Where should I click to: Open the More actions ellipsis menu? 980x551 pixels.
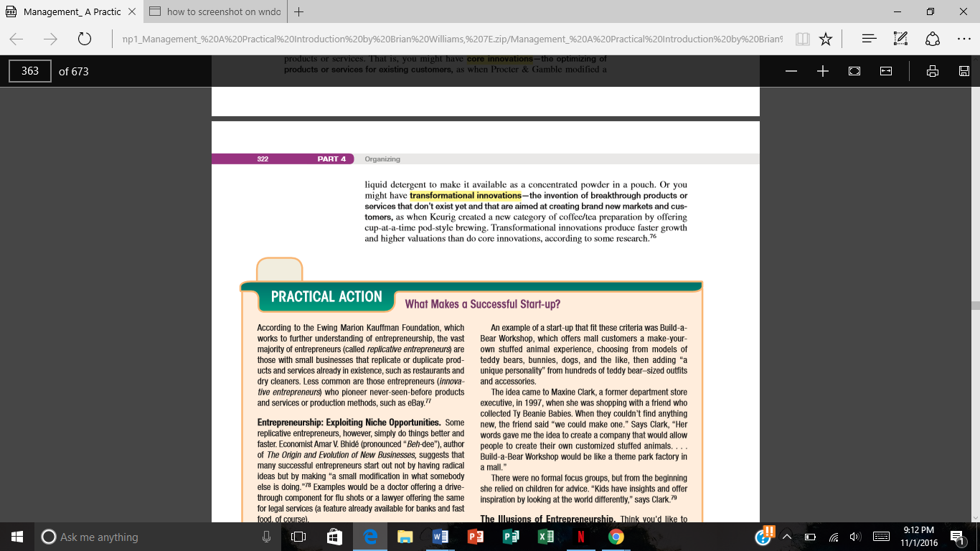964,39
